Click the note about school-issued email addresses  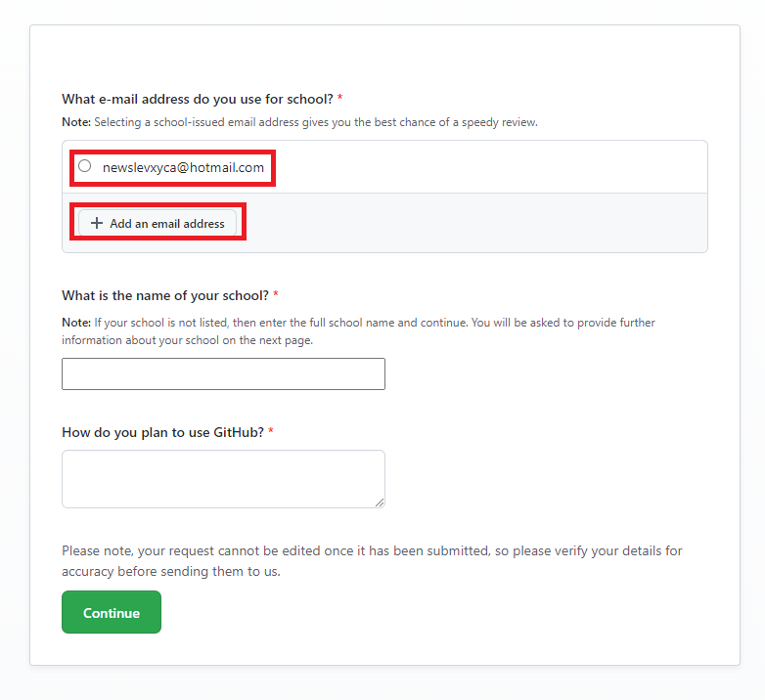315,122
